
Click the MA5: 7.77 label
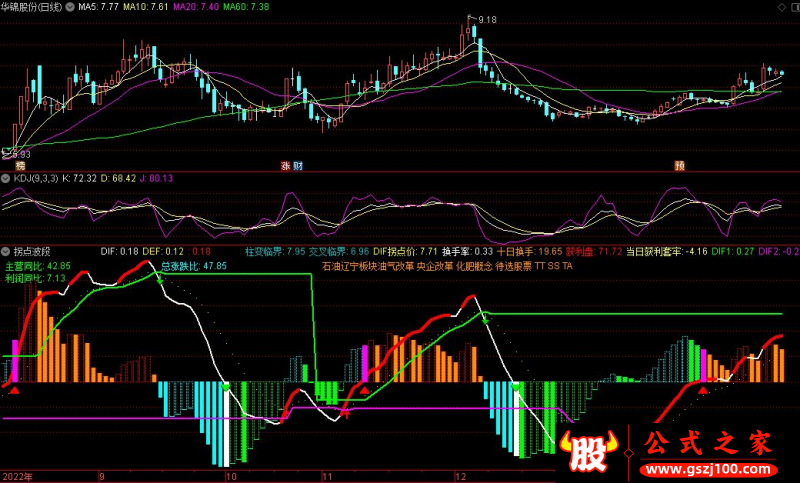click(x=98, y=7)
